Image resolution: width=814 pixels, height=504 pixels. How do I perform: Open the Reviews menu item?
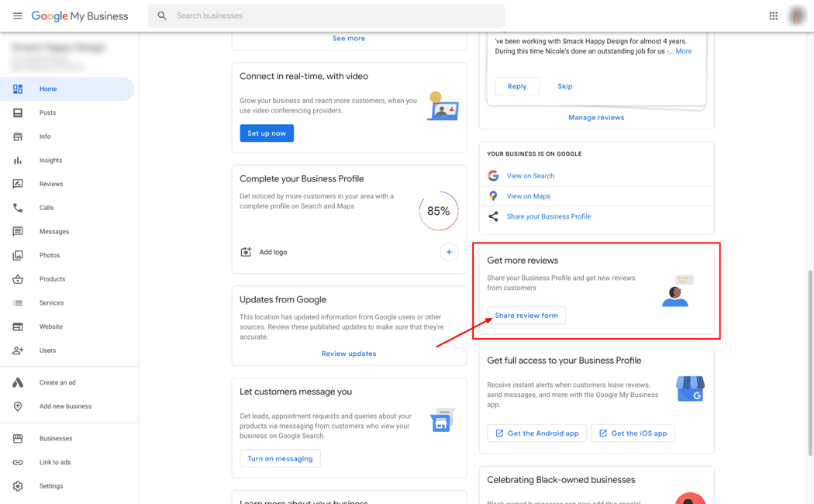point(51,184)
